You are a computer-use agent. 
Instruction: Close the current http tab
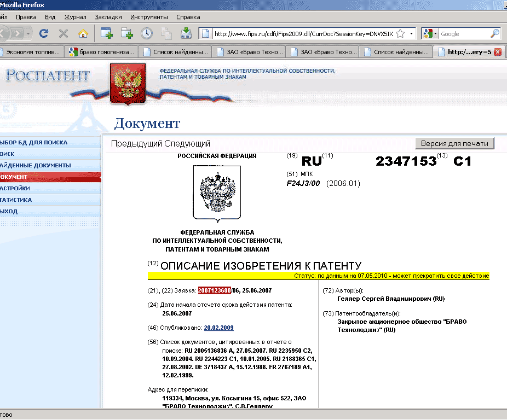pyautogui.click(x=498, y=52)
